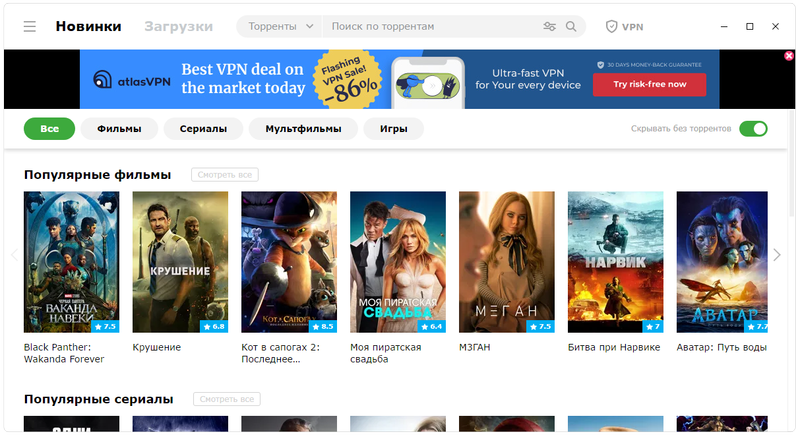Viewport: 800px width, 435px height.
Task: Open the Крушение movie poster
Action: pyautogui.click(x=180, y=262)
